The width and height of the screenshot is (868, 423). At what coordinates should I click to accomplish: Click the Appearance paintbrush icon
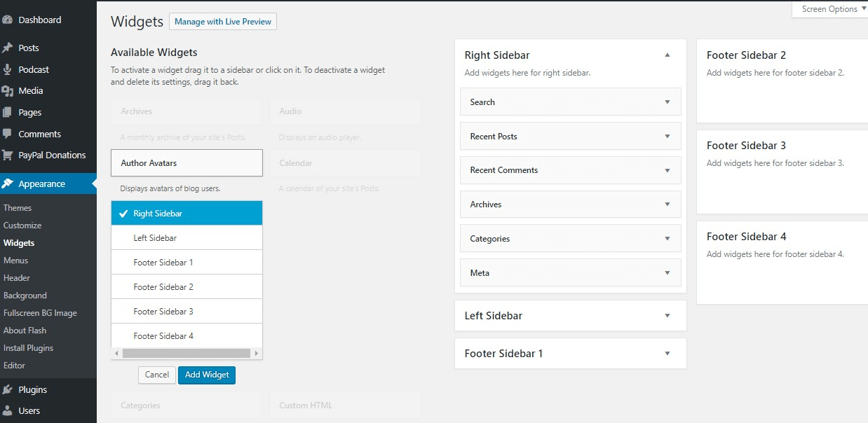[10, 183]
